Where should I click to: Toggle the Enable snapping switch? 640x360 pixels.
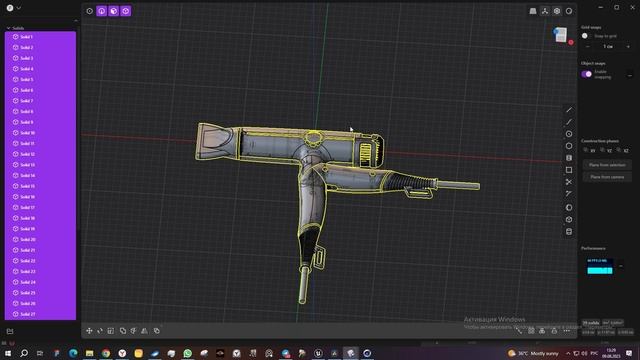click(587, 74)
